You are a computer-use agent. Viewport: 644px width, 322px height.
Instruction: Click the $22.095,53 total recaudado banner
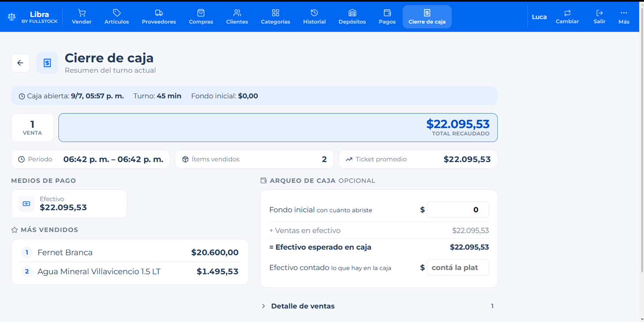(278, 128)
